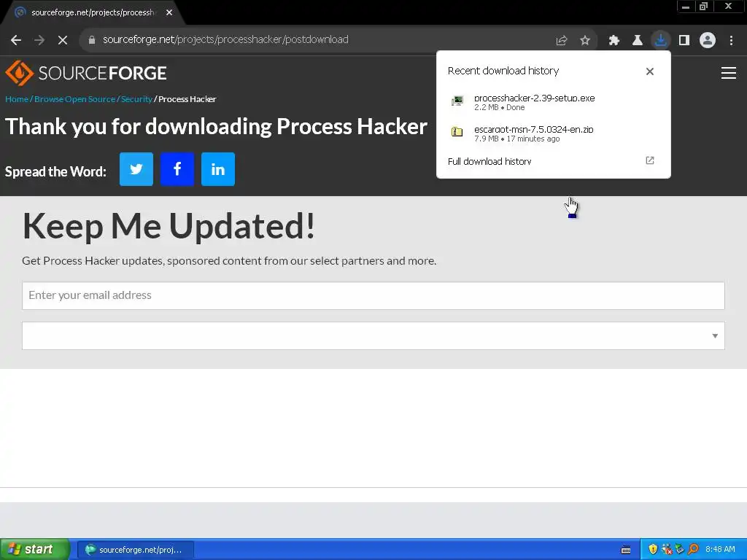Select the sourceforge taskbar button
Image resolution: width=747 pixels, height=560 pixels.
click(x=136, y=550)
